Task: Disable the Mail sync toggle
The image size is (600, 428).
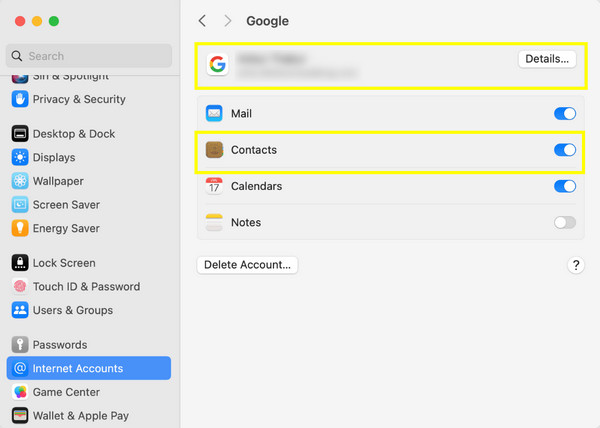Action: 565,114
